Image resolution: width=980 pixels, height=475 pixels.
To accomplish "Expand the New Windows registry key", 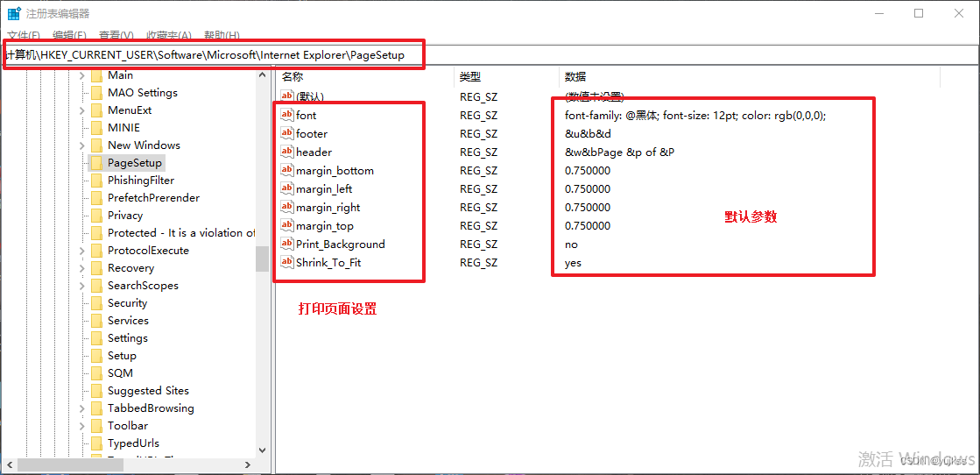I will [81, 145].
